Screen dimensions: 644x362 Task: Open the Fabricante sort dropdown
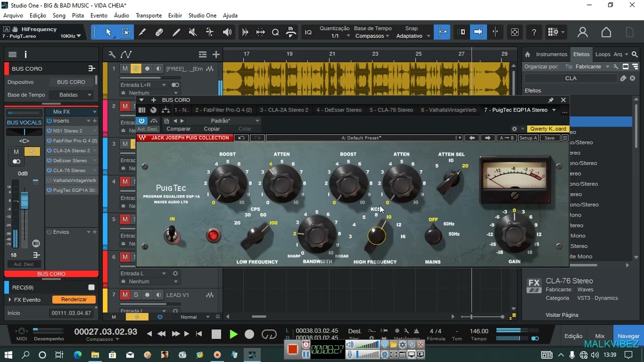pyautogui.click(x=593, y=66)
